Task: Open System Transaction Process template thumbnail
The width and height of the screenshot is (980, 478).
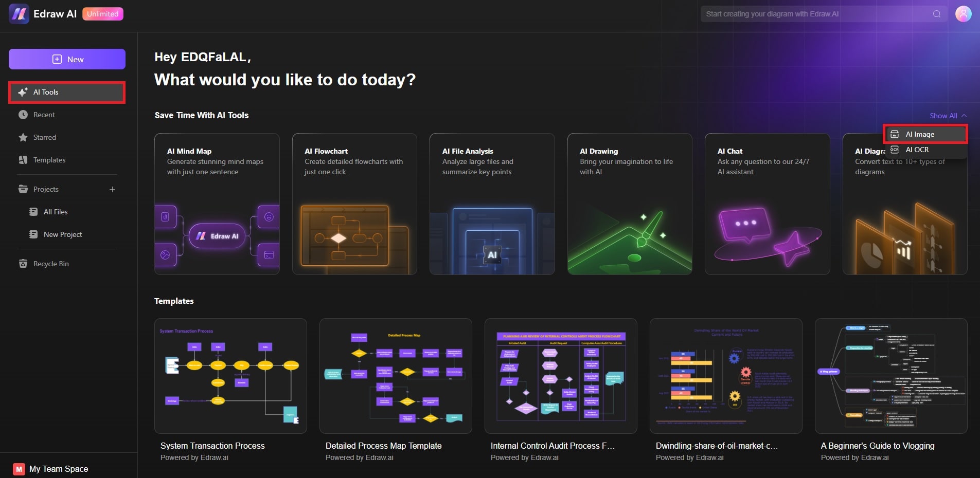Action: pos(230,376)
